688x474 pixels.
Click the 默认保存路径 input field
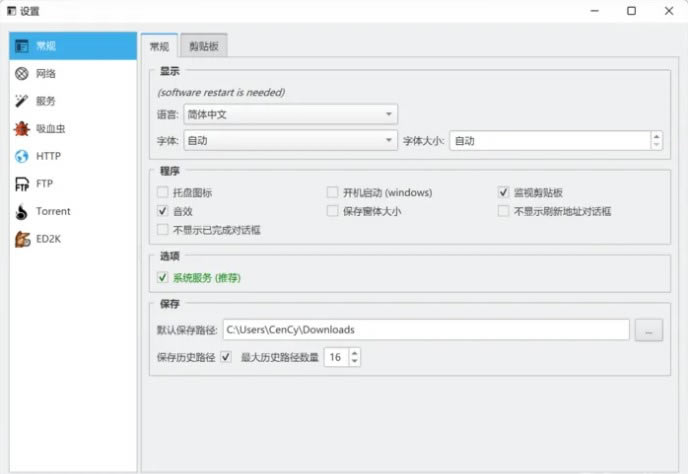click(x=425, y=330)
